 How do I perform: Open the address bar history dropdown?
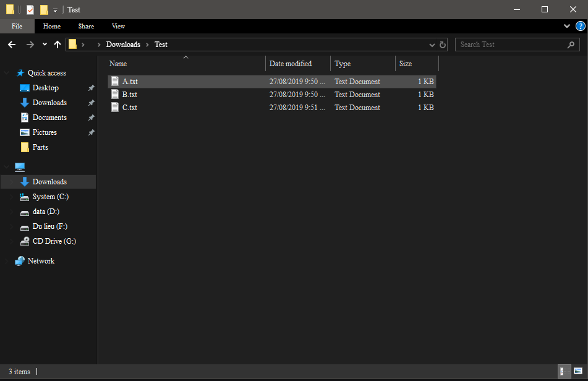tap(432, 45)
